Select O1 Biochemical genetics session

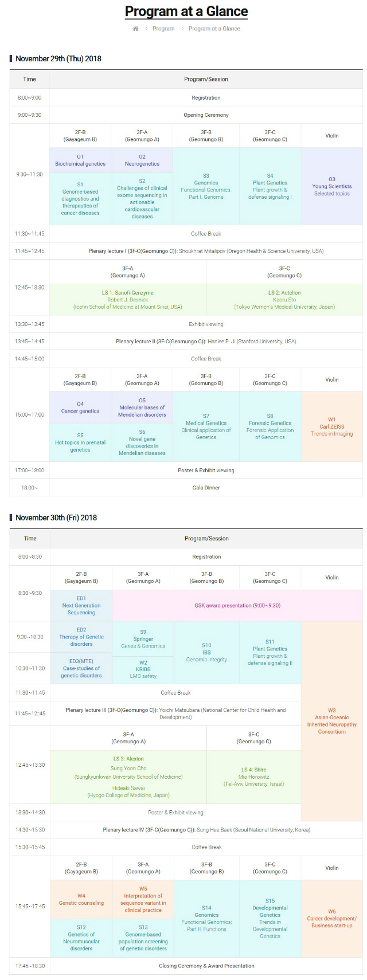tap(80, 160)
